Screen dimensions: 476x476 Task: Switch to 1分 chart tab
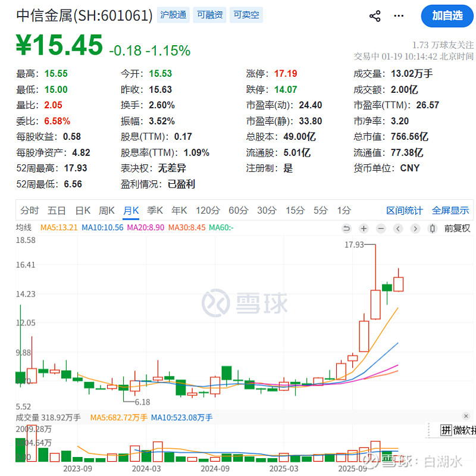(344, 210)
